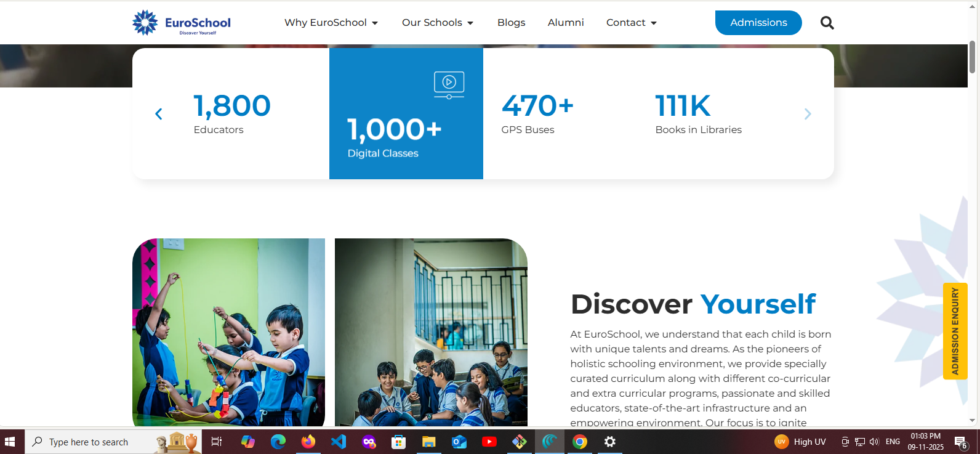Open File Explorer from taskbar
Screen dimensions: 980x454
429,442
